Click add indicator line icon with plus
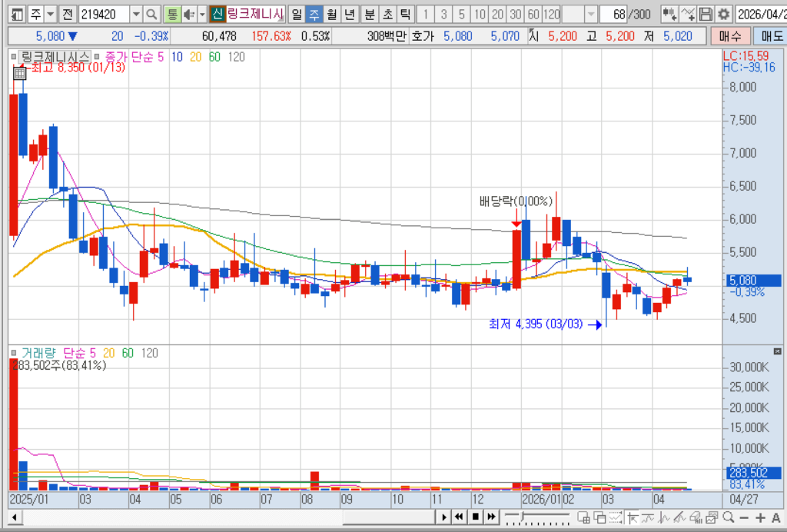Image resolution: width=787 pixels, height=532 pixels. pyautogui.click(x=688, y=14)
